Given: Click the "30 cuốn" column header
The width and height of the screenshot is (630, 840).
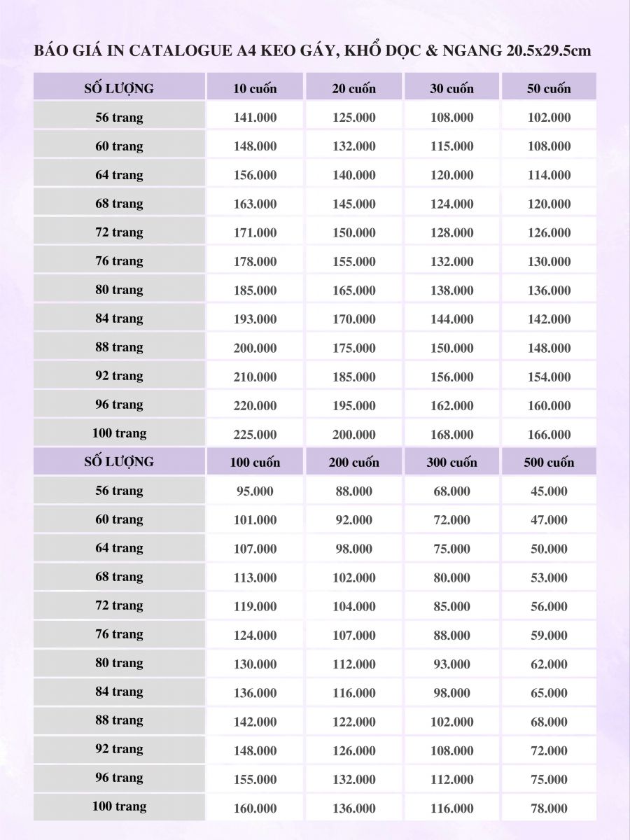Looking at the screenshot, I should [x=451, y=88].
